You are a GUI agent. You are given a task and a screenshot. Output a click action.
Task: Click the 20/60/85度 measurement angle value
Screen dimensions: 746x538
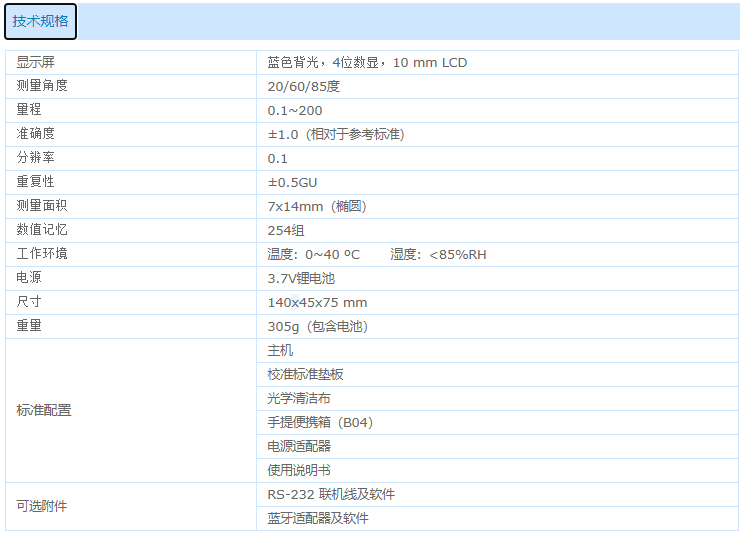coord(303,86)
